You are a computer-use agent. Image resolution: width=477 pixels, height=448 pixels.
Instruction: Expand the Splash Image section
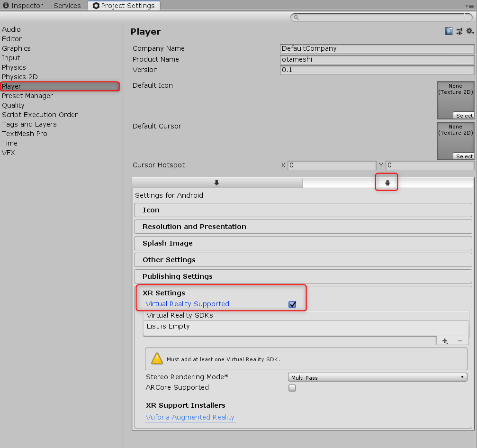click(303, 243)
